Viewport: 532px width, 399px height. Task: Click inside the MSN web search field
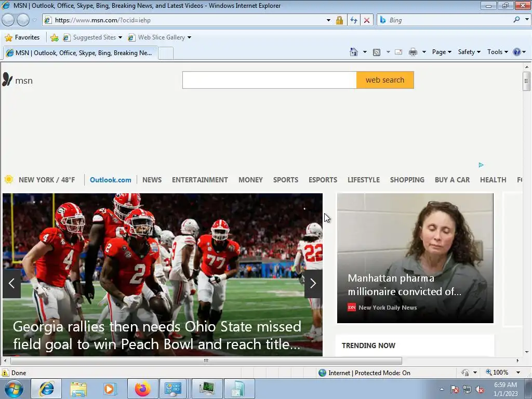click(270, 80)
